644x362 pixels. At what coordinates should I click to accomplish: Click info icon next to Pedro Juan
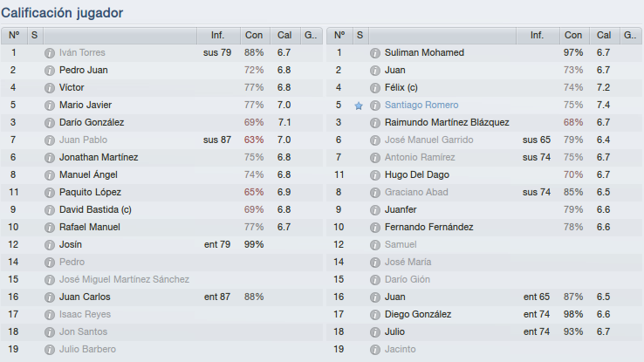click(x=50, y=71)
